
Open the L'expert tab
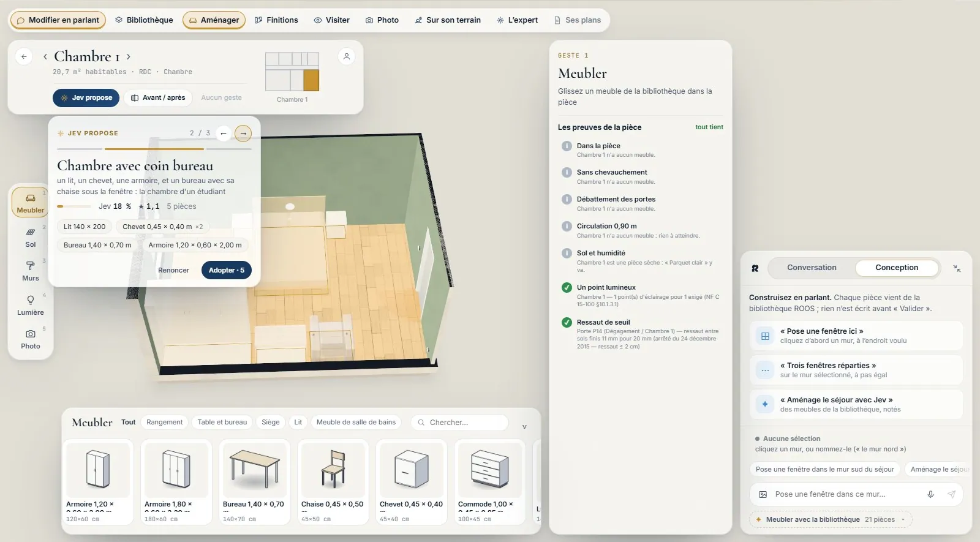[517, 20]
